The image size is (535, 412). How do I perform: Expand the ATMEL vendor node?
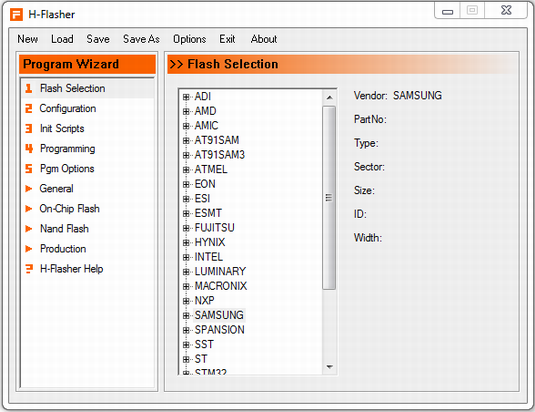click(186, 170)
